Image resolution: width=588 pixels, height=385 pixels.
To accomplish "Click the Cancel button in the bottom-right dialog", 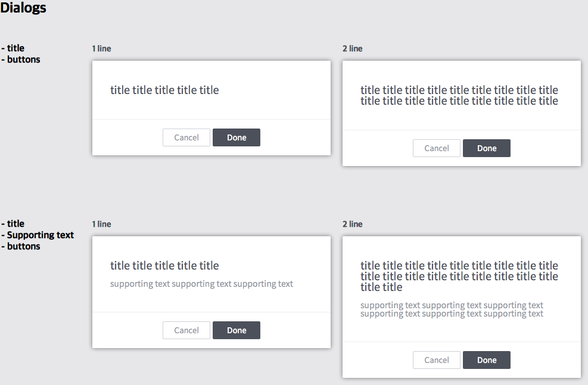I will point(436,360).
